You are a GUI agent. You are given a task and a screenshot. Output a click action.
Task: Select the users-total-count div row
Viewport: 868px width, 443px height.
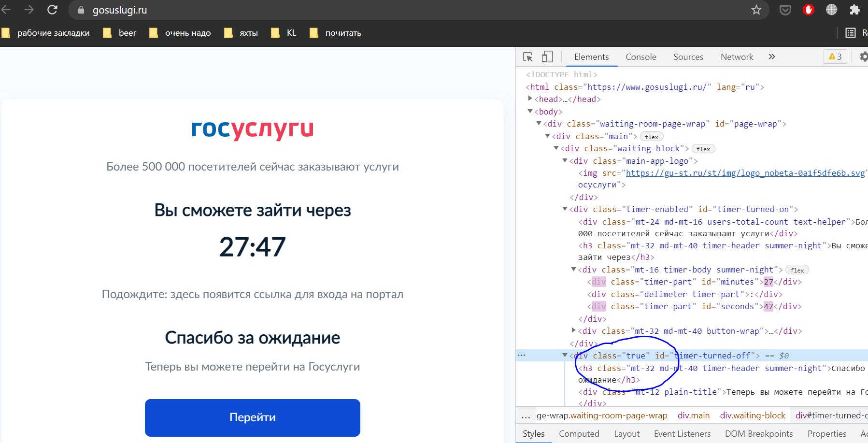(723, 228)
